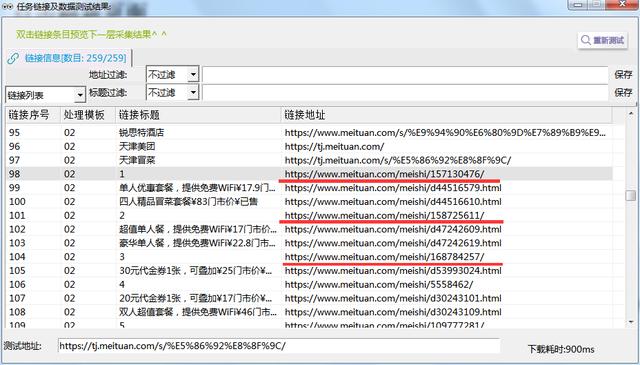The image size is (640, 365).
Task: Click URL ending d30243101.html
Action: (x=393, y=298)
